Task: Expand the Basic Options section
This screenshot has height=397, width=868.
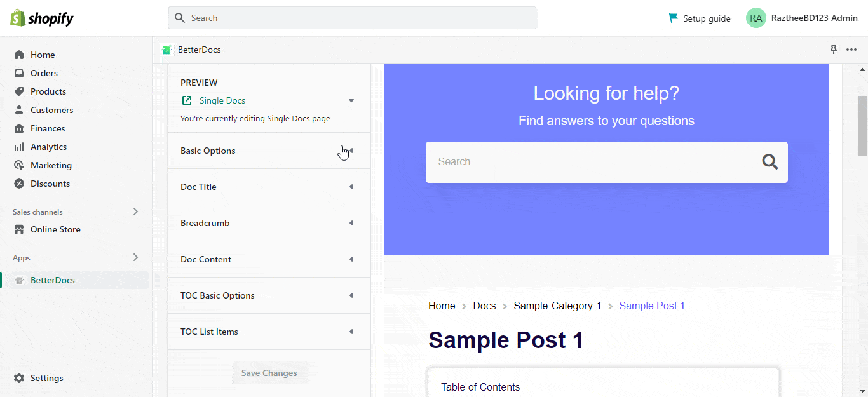Action: [x=269, y=151]
